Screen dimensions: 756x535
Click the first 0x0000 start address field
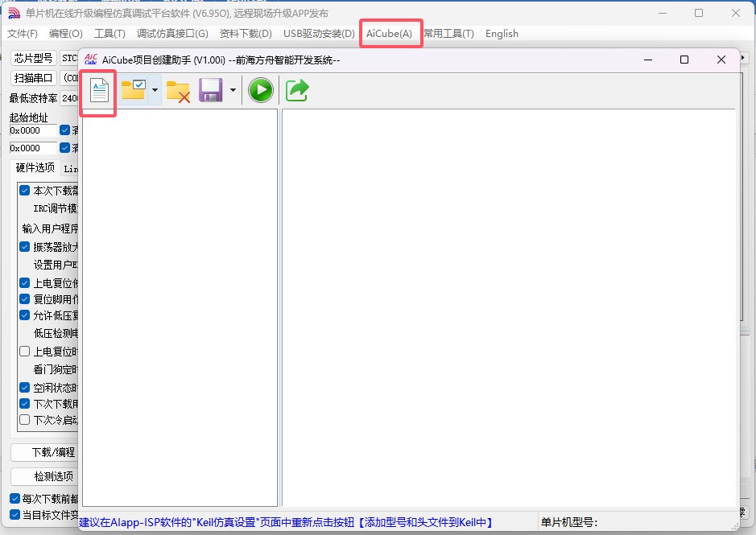pyautogui.click(x=33, y=130)
